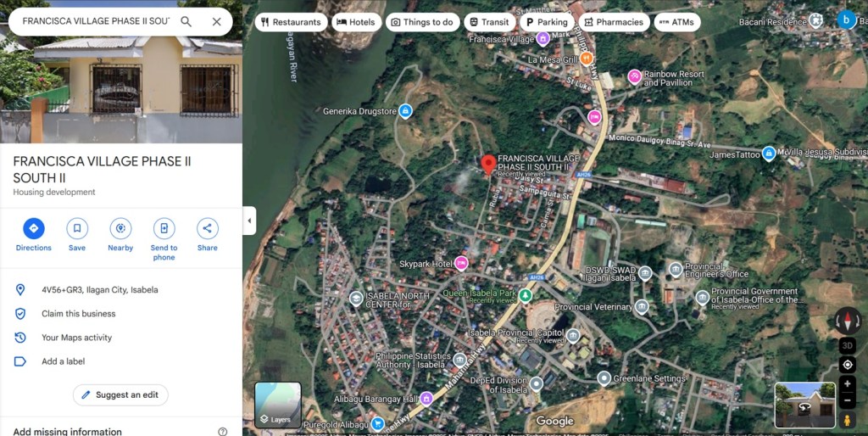Click the search box with Francisca Village text

click(95, 21)
